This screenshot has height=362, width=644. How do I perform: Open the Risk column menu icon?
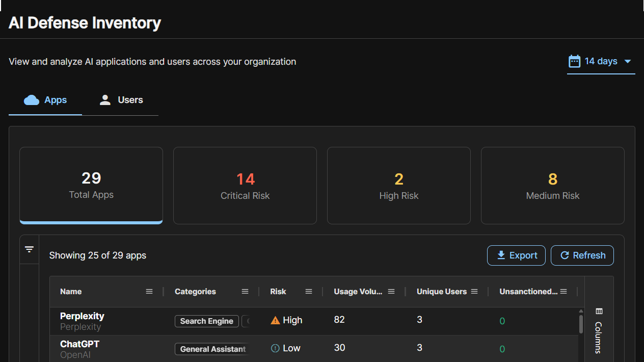309,292
